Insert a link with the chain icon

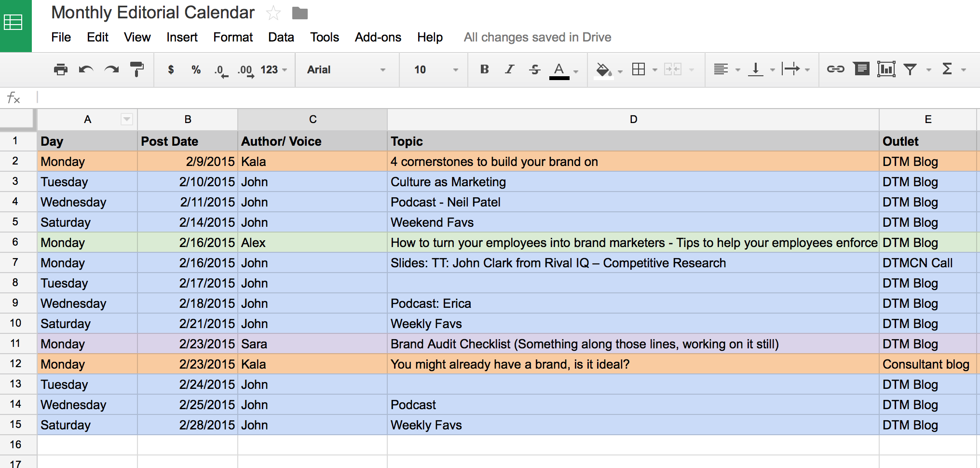pyautogui.click(x=835, y=69)
